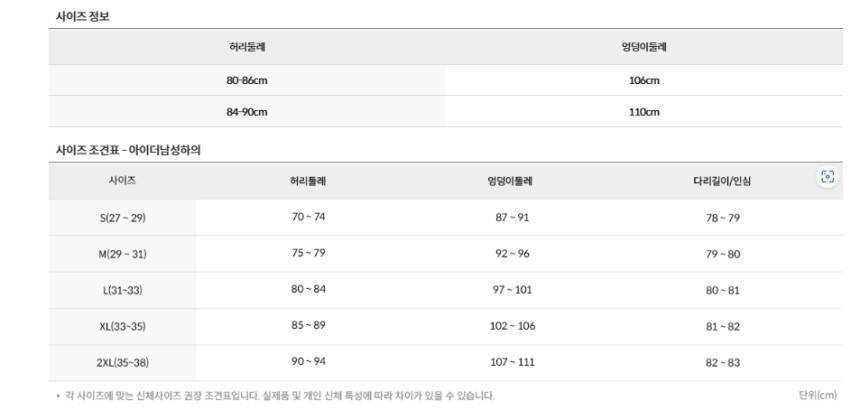Image resolution: width=860 pixels, height=410 pixels.
Task: Select the 사이즈 정보 heading
Action: (x=82, y=17)
